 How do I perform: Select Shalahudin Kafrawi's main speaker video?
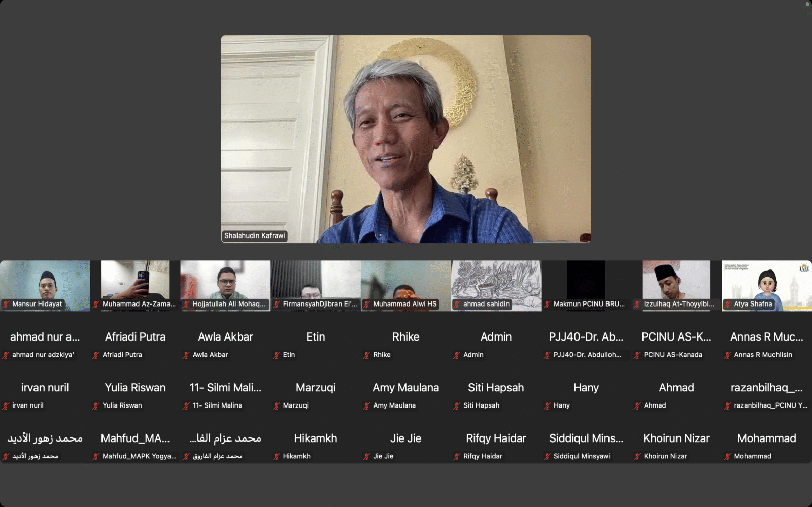(x=405, y=139)
